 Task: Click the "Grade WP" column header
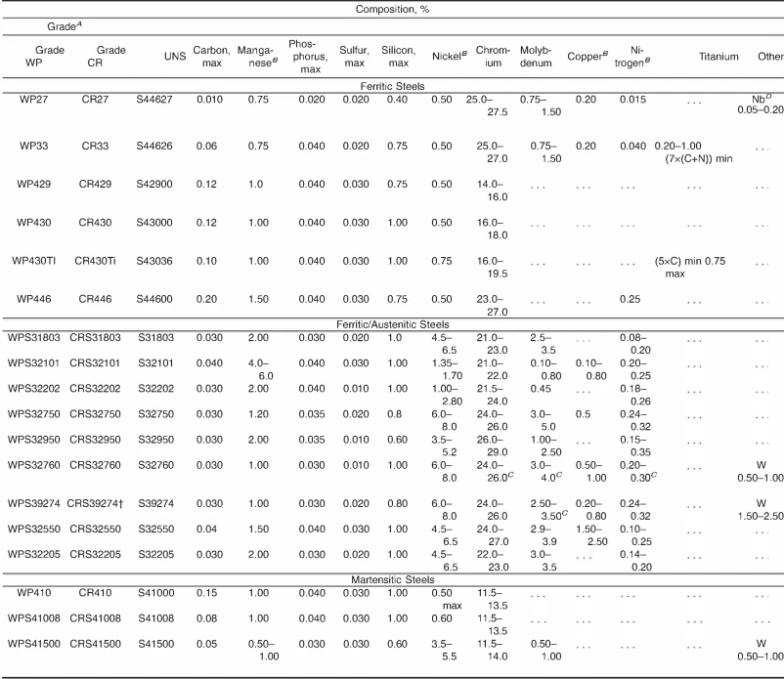[44, 57]
